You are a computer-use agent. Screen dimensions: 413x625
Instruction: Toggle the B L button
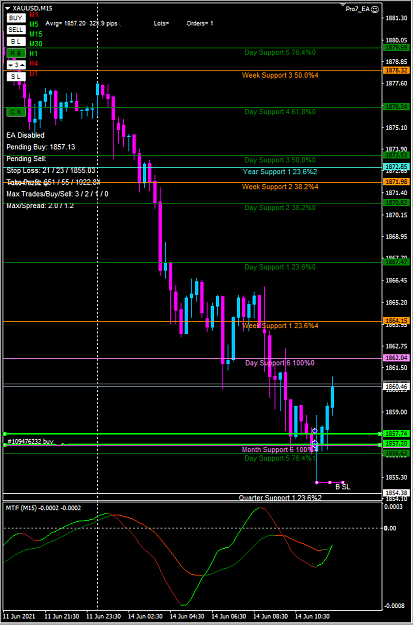(x=16, y=41)
